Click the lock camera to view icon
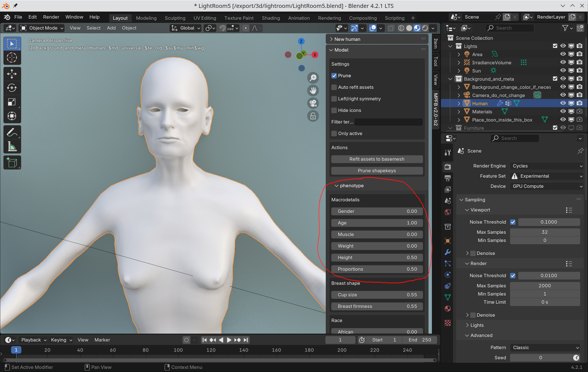Viewport: 588px width, 372px height. (313, 116)
